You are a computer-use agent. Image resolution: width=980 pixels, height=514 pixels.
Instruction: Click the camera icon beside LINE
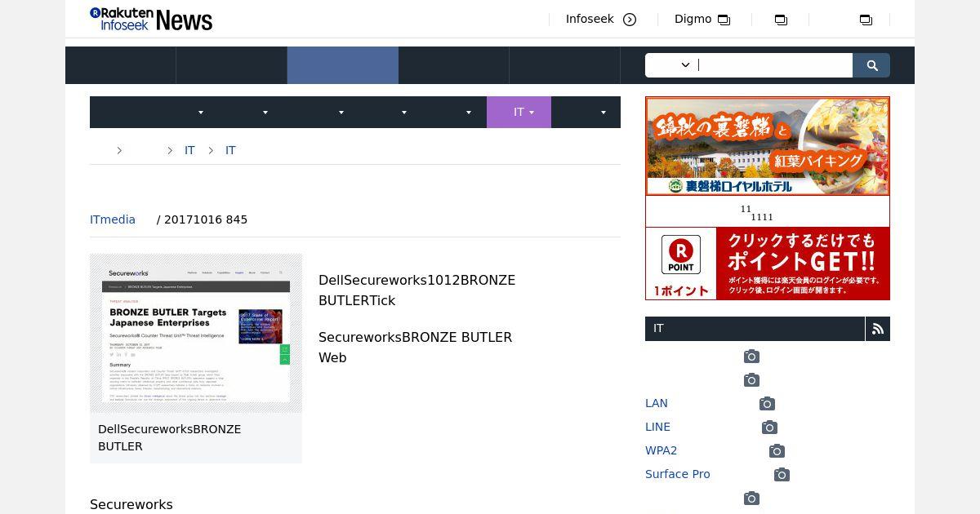[769, 428]
